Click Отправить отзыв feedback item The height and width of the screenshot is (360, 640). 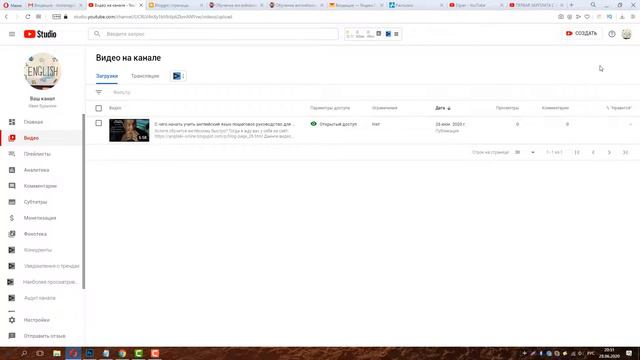tap(41, 336)
